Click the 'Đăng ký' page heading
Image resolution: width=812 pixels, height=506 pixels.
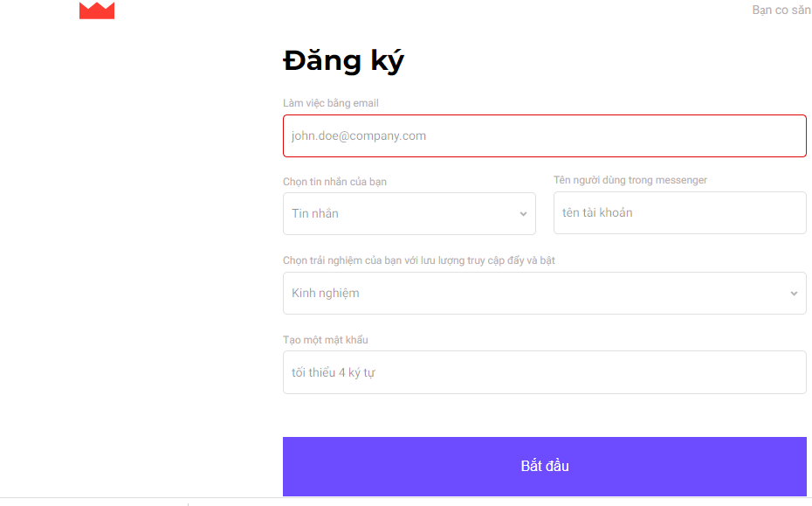click(x=343, y=62)
